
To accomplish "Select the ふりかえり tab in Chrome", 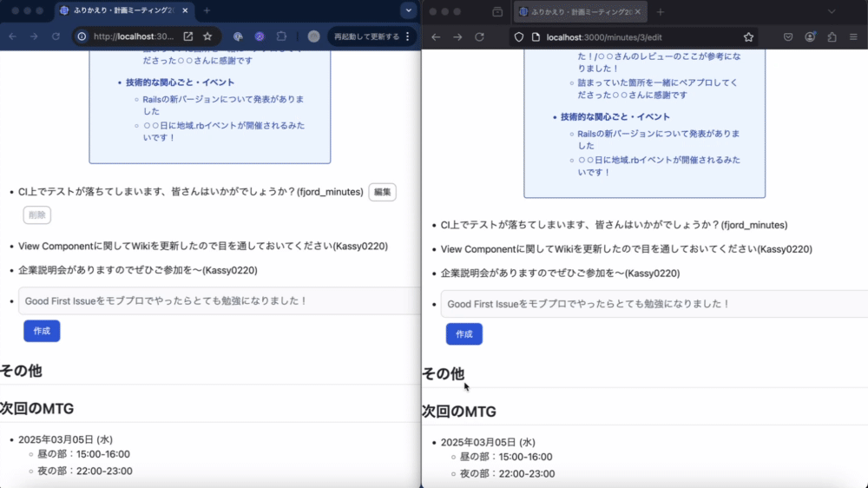I will pos(123,10).
